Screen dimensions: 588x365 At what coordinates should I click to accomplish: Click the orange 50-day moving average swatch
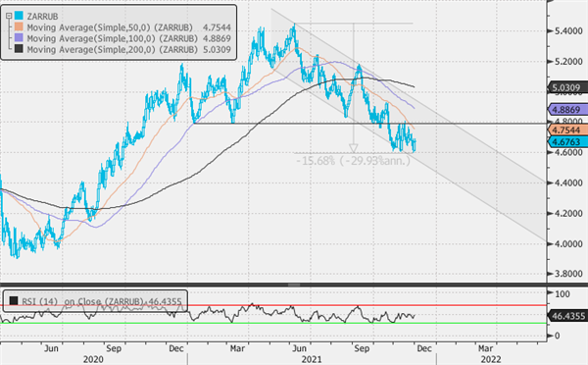click(x=19, y=27)
